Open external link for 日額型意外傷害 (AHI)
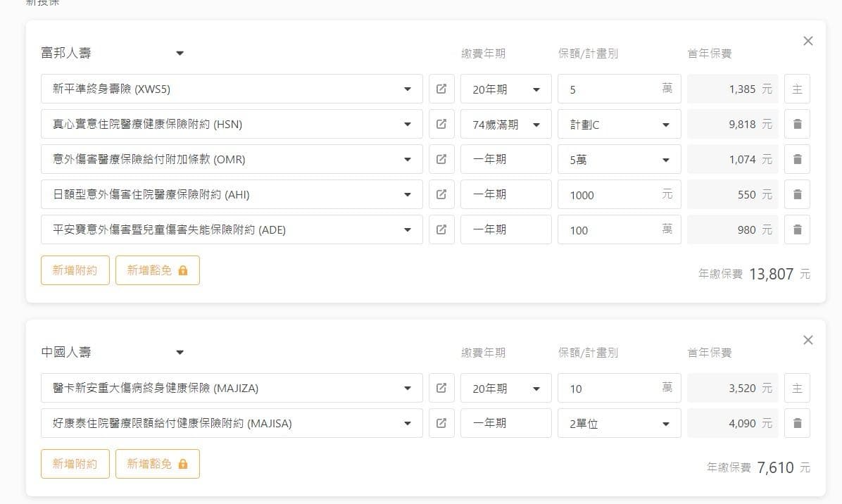The height and width of the screenshot is (504, 842). coord(441,194)
